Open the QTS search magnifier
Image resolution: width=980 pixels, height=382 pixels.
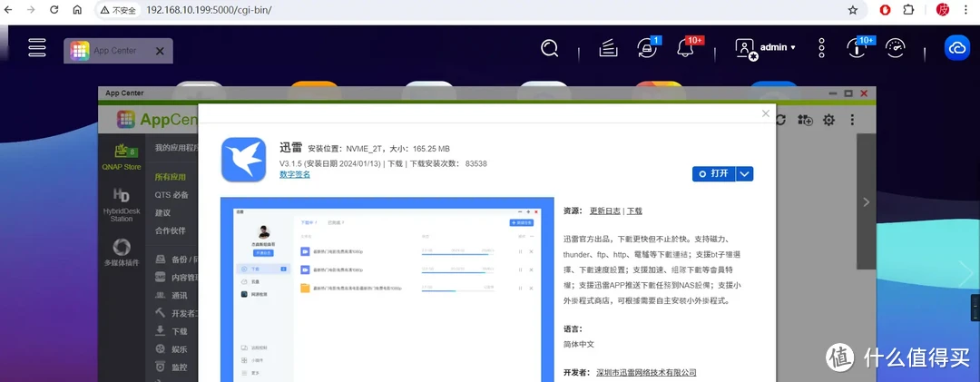(x=549, y=48)
